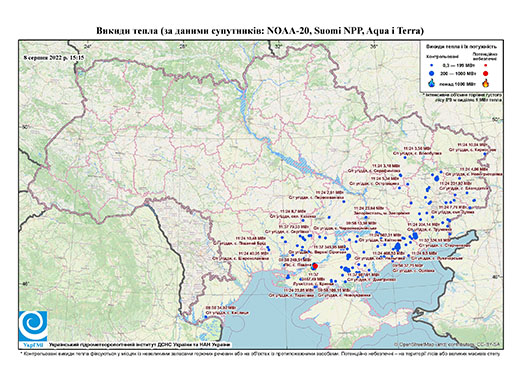Click the 'понад 1000 МВт' legend label

pos(457,83)
